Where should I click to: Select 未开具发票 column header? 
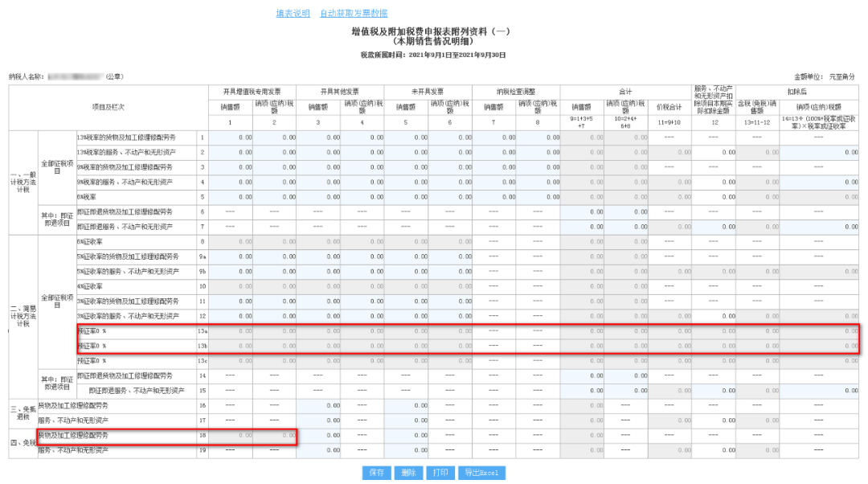(428, 92)
